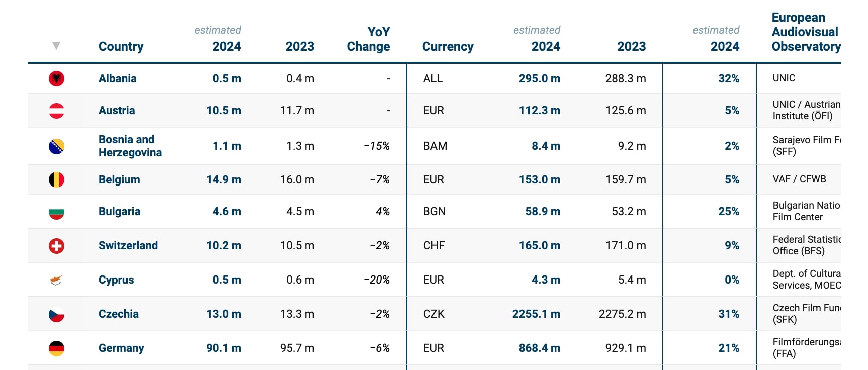The height and width of the screenshot is (370, 868).
Task: Click the Belgium flag icon
Action: 56,179
